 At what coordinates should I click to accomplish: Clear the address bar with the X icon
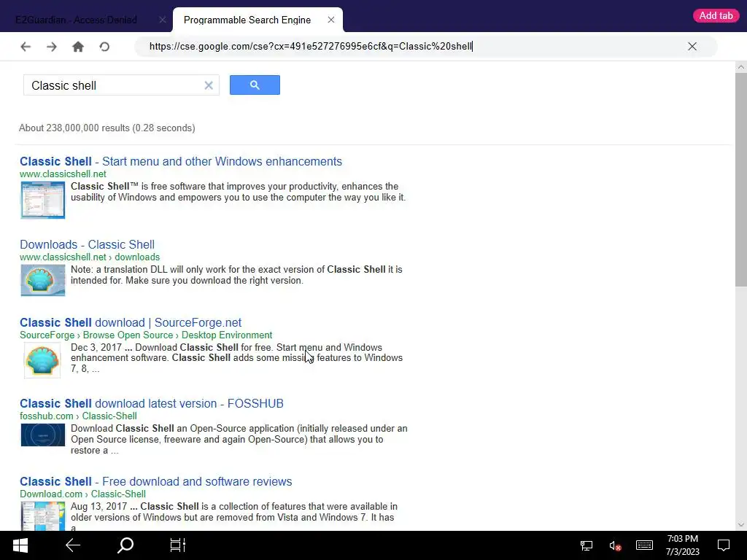692,46
